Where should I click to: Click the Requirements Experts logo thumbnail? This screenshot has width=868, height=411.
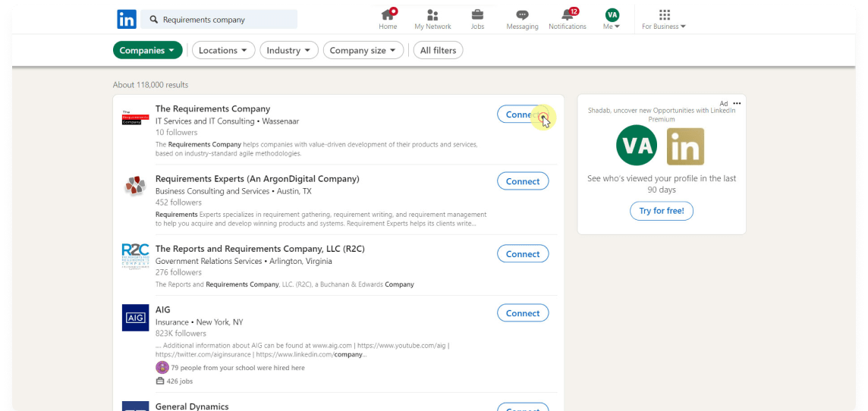click(136, 185)
